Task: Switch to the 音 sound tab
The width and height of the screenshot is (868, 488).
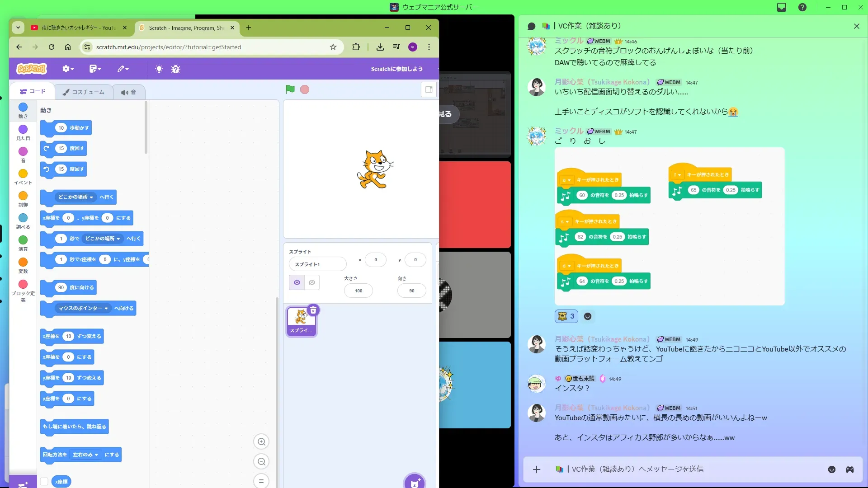Action: pyautogui.click(x=129, y=92)
